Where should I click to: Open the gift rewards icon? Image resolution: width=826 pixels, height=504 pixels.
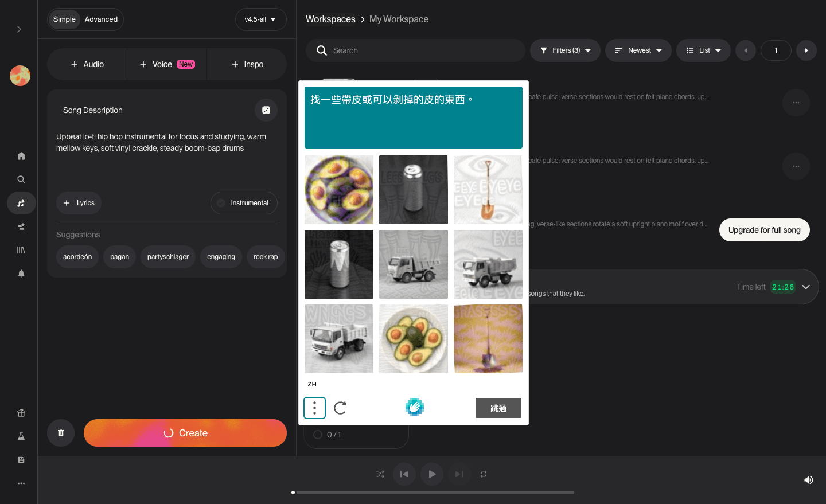(21, 413)
